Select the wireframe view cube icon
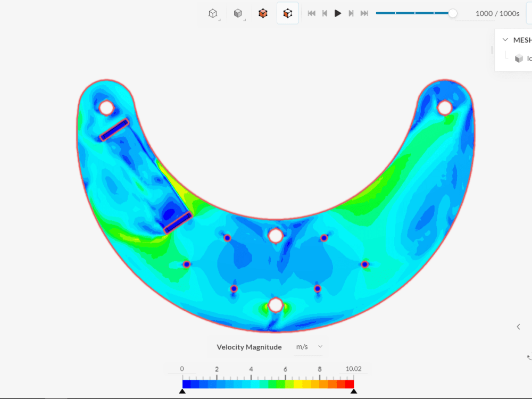The width and height of the screenshot is (532, 399). point(213,13)
